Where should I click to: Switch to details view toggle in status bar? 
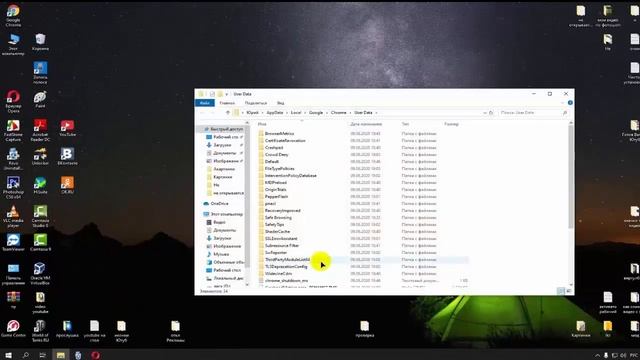pos(561,291)
